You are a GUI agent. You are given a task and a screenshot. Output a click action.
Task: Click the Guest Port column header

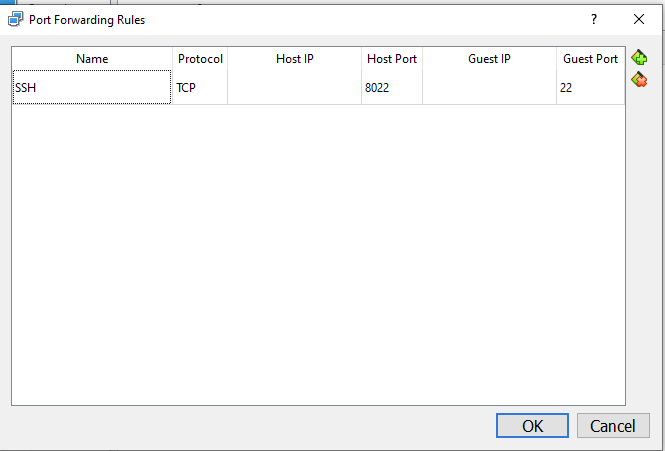click(x=590, y=59)
